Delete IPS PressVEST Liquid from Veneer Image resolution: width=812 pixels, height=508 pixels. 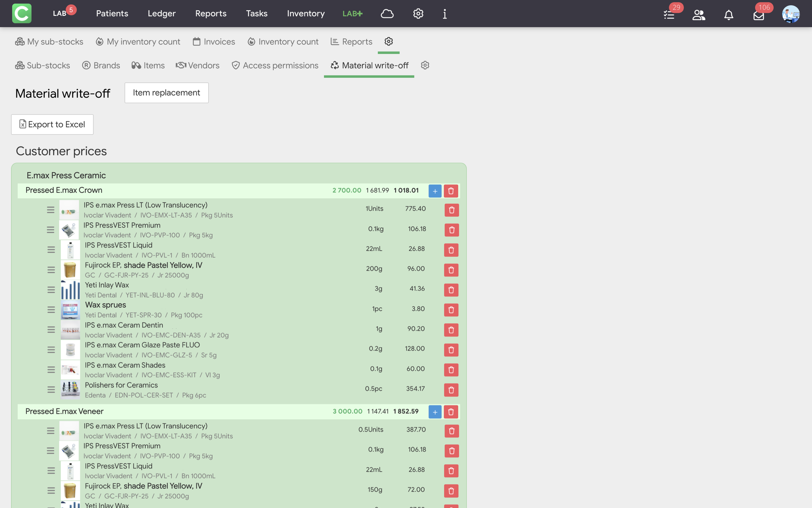tap(451, 471)
